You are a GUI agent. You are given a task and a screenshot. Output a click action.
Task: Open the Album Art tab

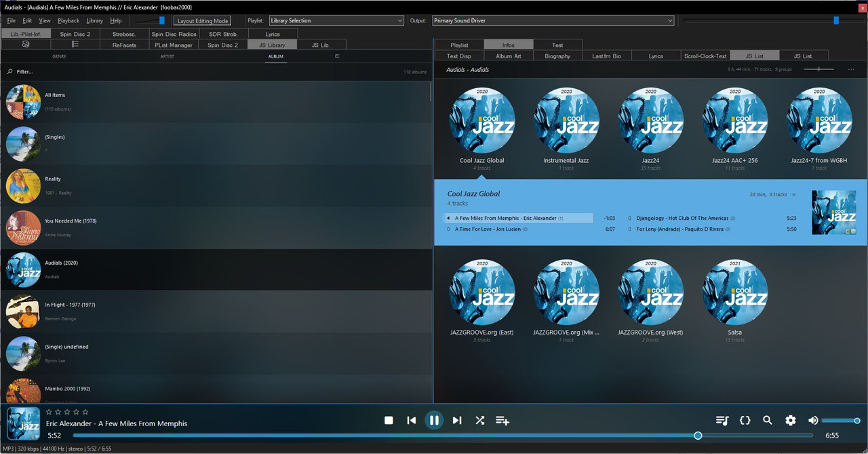tap(509, 56)
